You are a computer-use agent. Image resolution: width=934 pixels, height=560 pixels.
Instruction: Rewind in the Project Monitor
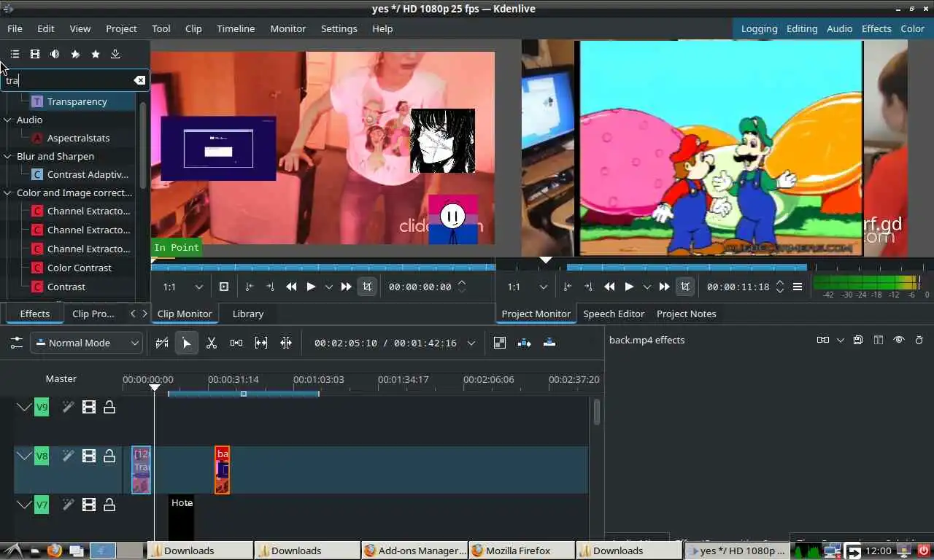[x=609, y=287]
